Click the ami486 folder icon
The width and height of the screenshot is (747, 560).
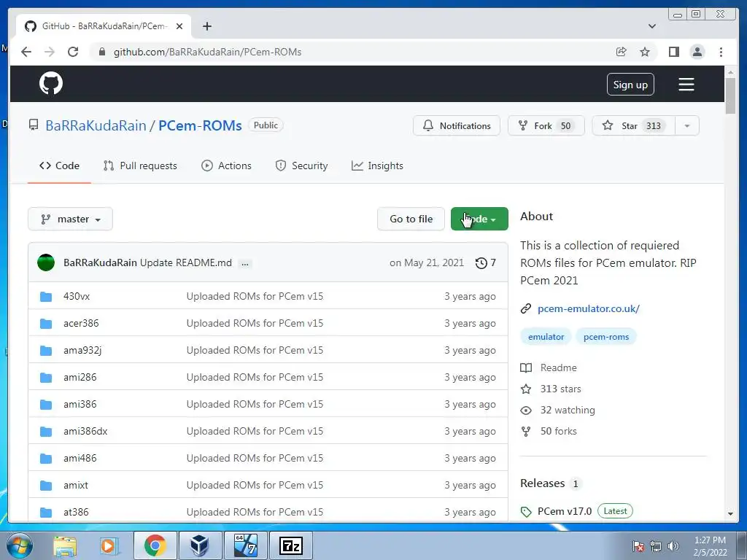click(46, 458)
